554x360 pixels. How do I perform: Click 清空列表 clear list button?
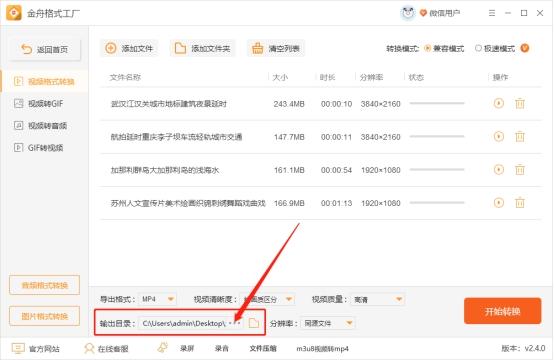pos(276,48)
